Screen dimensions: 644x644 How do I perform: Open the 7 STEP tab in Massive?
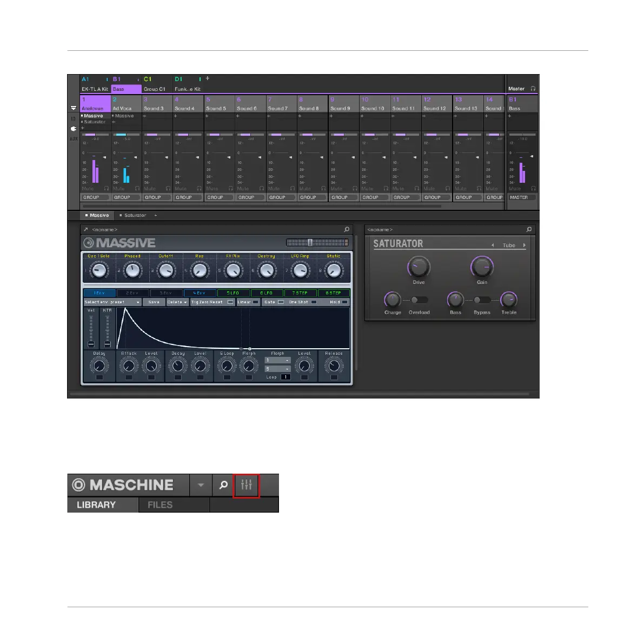pyautogui.click(x=300, y=293)
